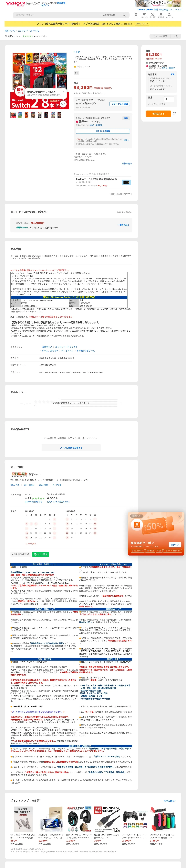Open the Wii U ACアダプター product card
Viewport: 186px width, 868px height.
[x=23, y=826]
